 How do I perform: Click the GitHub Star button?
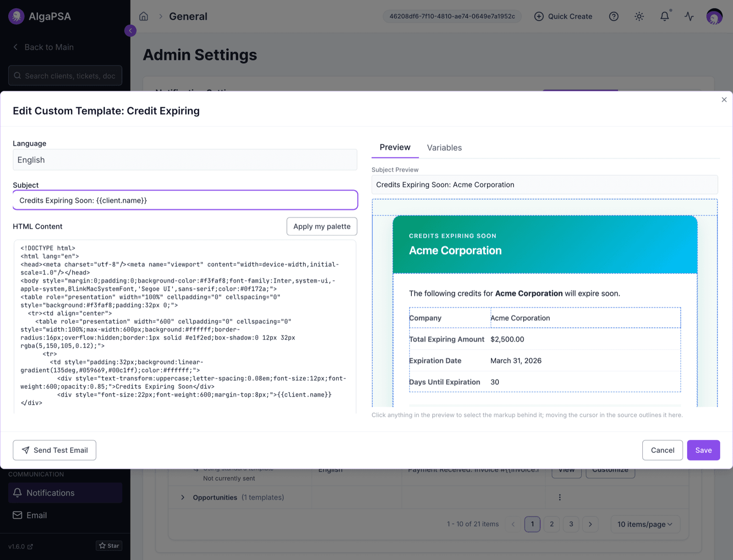pos(109,546)
